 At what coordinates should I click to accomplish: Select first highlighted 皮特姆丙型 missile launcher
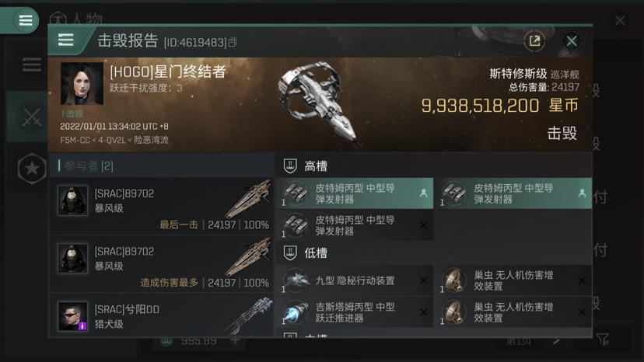[x=355, y=193]
